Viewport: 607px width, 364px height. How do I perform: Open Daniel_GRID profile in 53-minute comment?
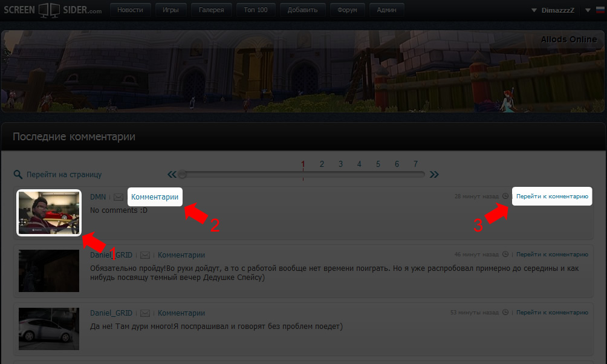tap(111, 313)
